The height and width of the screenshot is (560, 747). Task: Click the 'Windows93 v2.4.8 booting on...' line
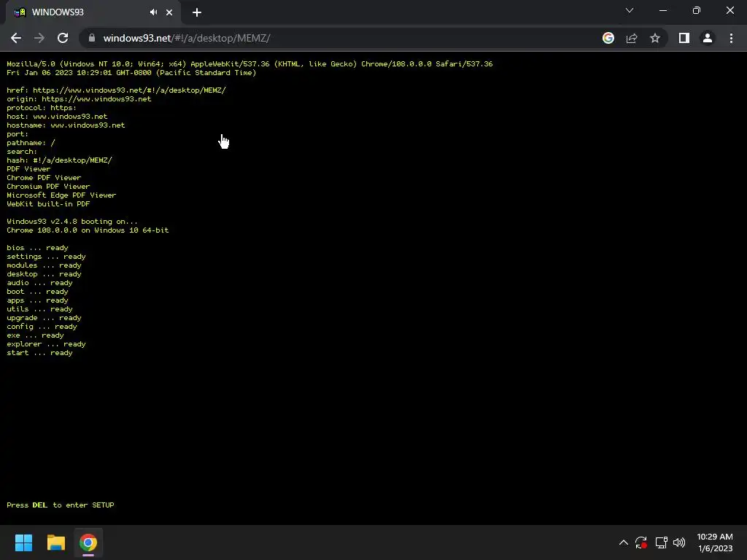[x=72, y=222]
